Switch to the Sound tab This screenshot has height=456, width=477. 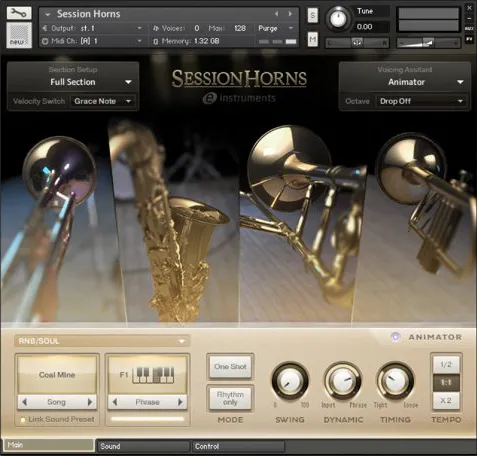[143, 446]
